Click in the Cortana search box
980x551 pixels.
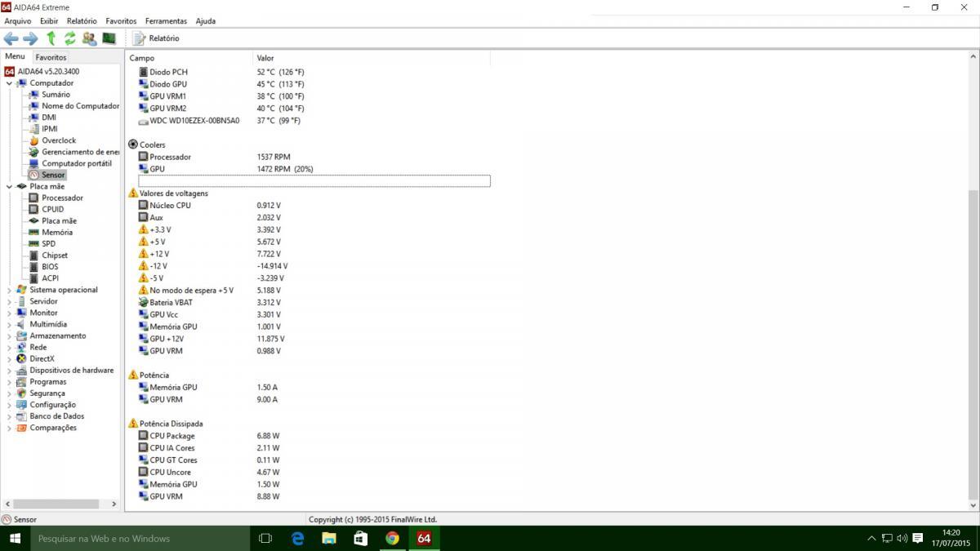click(x=140, y=538)
